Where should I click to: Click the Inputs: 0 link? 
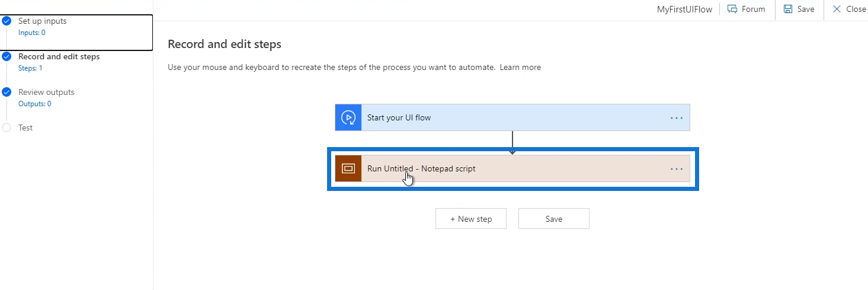tap(32, 33)
